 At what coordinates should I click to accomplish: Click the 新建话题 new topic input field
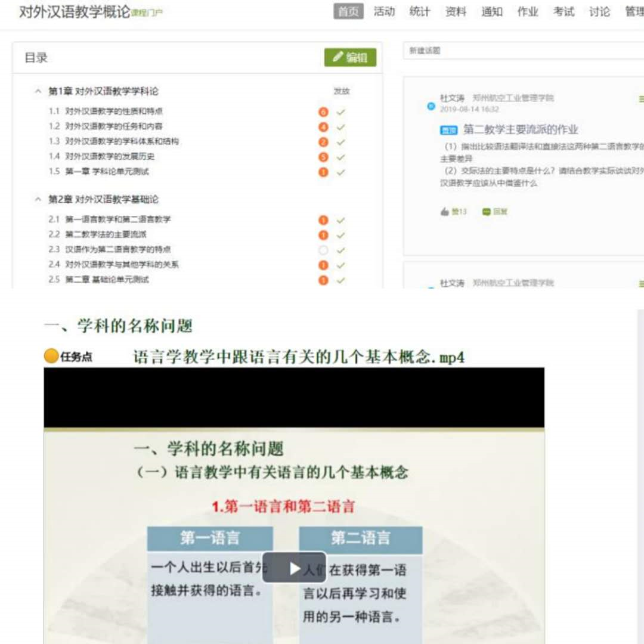click(522, 51)
